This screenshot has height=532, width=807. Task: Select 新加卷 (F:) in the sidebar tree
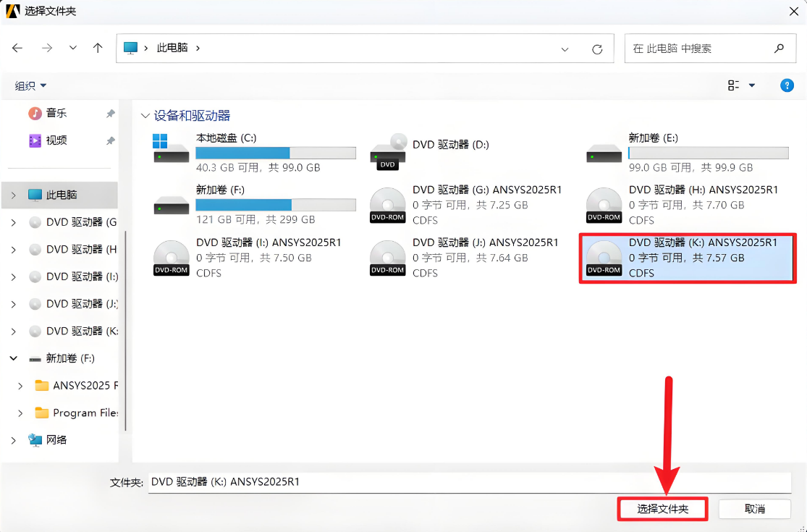(62, 358)
